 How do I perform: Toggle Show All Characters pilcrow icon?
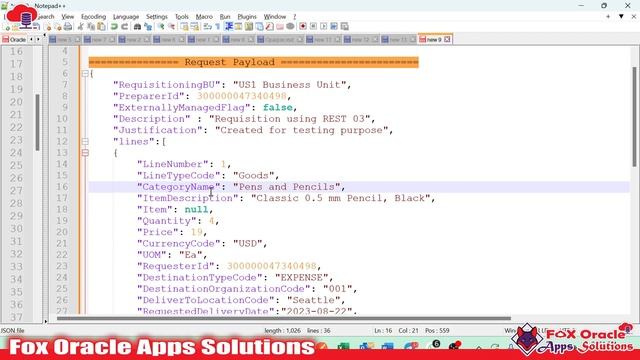(218, 27)
